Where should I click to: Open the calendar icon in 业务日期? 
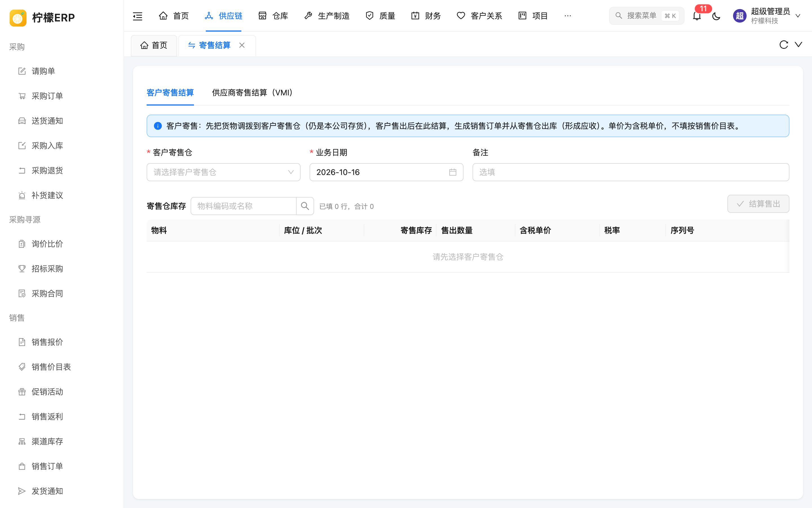[453, 172]
